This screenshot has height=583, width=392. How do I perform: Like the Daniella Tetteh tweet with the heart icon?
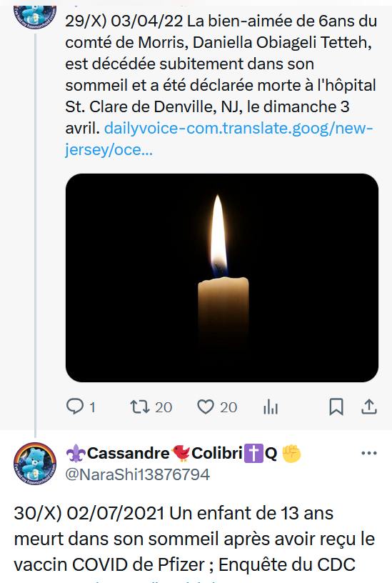[x=206, y=407]
